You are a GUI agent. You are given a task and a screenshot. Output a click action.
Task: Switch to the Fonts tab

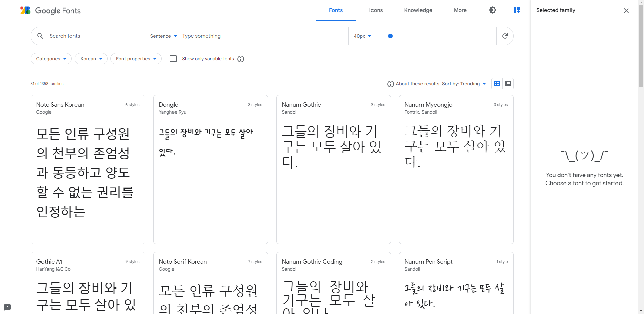(x=336, y=10)
